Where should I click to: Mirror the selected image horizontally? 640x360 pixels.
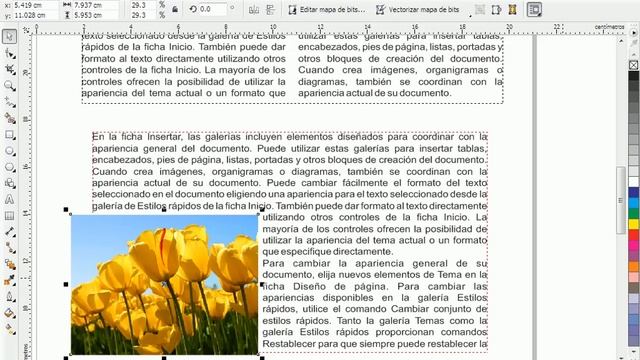coord(254,10)
